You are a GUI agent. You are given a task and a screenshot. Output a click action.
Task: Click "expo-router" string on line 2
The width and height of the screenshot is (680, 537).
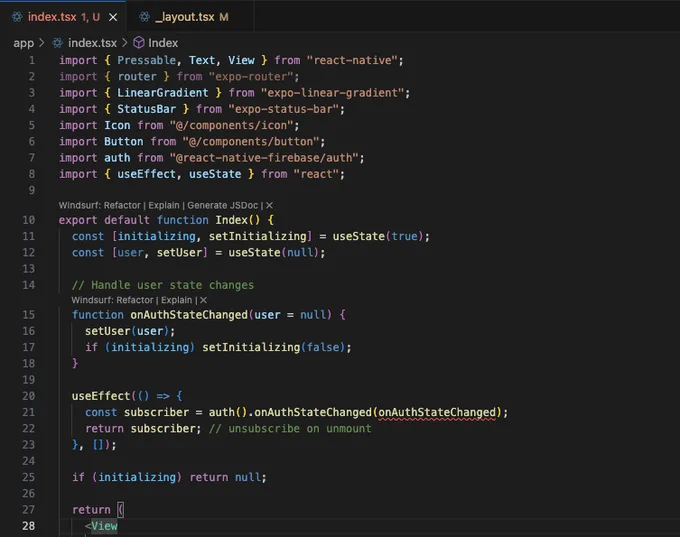pyautogui.click(x=251, y=76)
